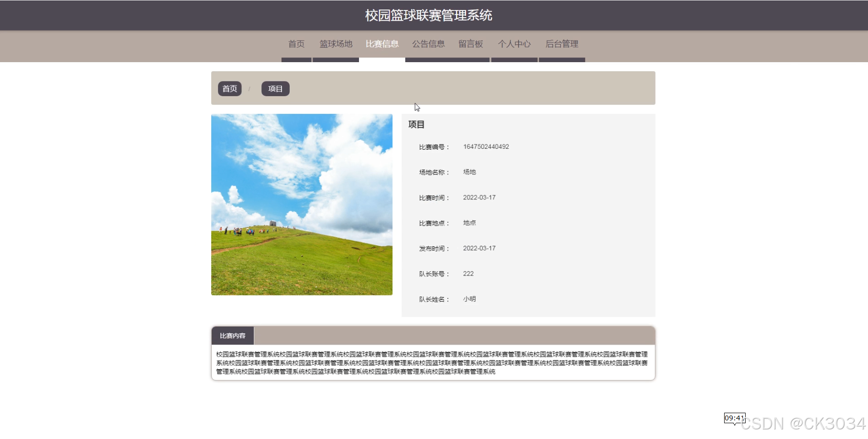The height and width of the screenshot is (439, 868).
Task: Click the 首页 breadcrumb button
Action: click(x=230, y=88)
